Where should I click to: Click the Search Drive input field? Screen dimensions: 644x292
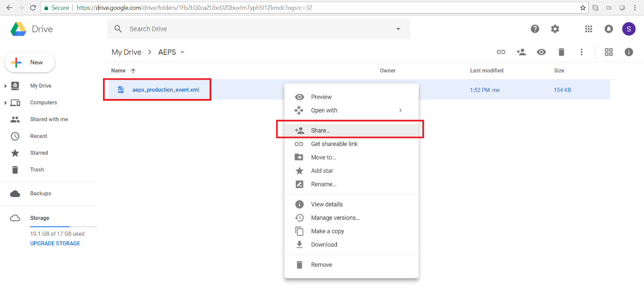[259, 29]
